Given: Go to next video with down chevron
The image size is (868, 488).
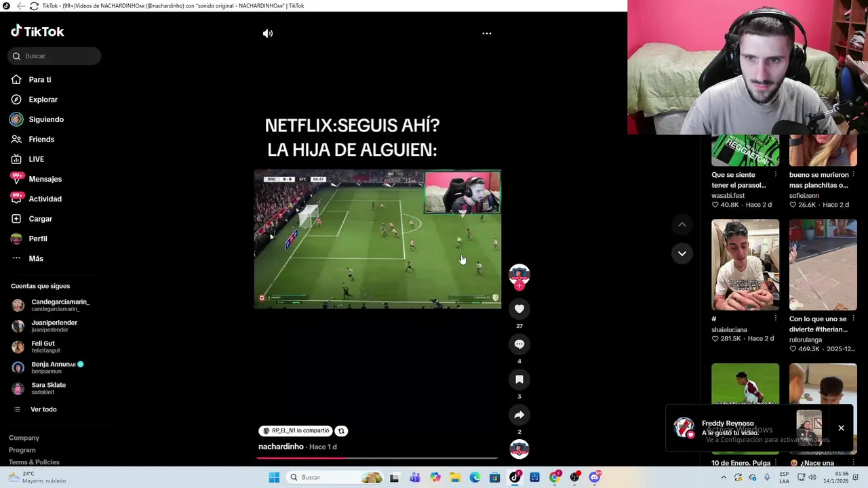Looking at the screenshot, I should (682, 253).
